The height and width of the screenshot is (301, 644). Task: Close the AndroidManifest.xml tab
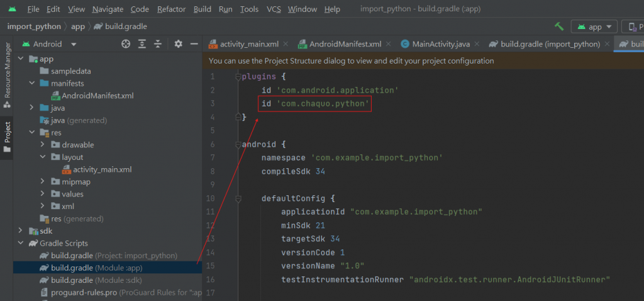click(388, 44)
